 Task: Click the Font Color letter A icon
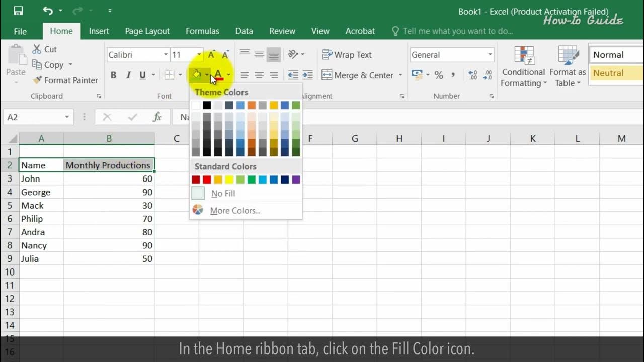tap(218, 75)
